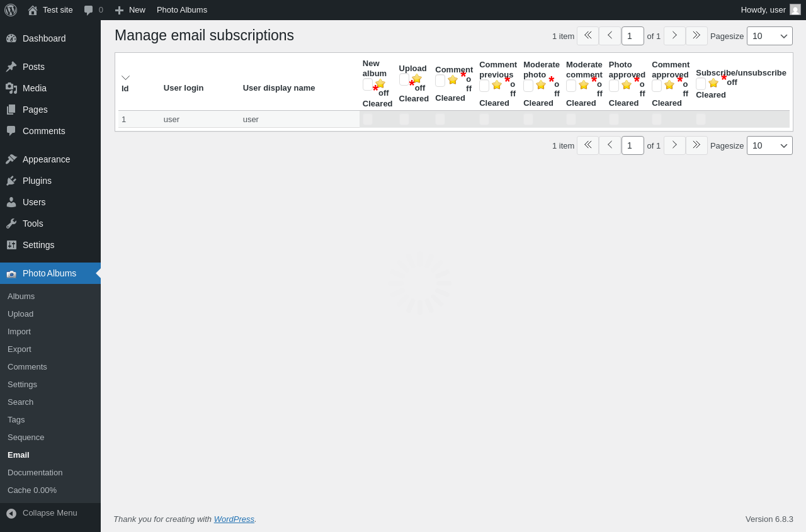
Task: Click the Comments speech bubble sidebar icon
Action: 11,131
